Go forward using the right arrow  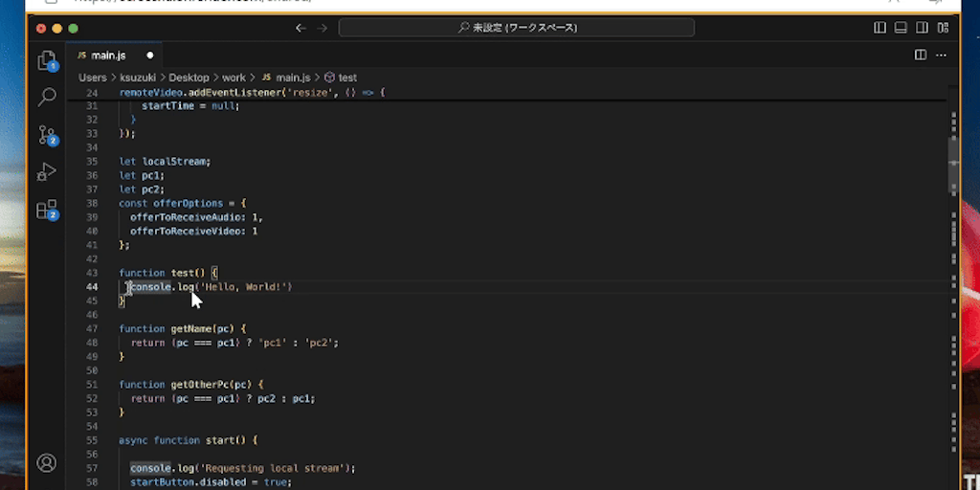point(322,28)
